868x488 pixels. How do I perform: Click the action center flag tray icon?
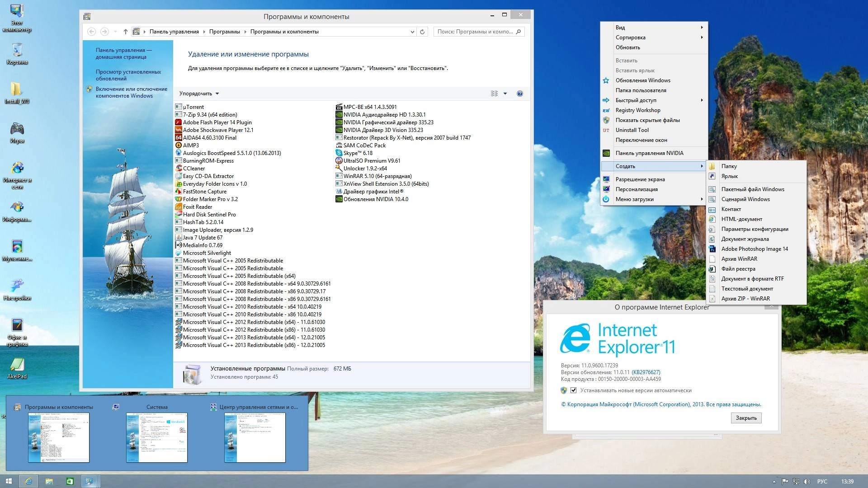pos(785,482)
